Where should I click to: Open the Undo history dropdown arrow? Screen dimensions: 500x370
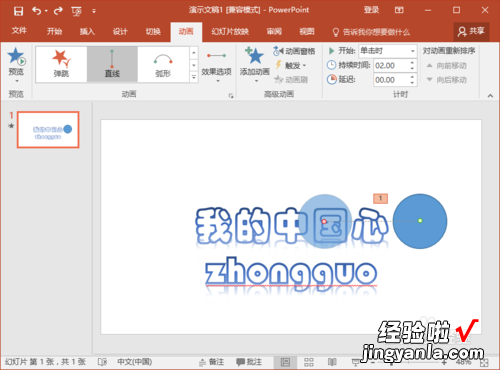click(46, 11)
